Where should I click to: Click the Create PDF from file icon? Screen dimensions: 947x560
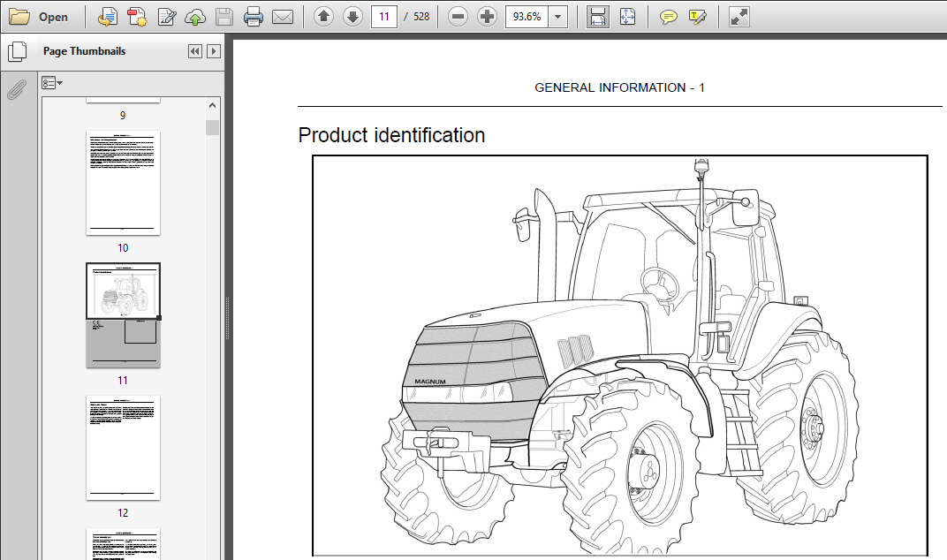pyautogui.click(x=108, y=17)
